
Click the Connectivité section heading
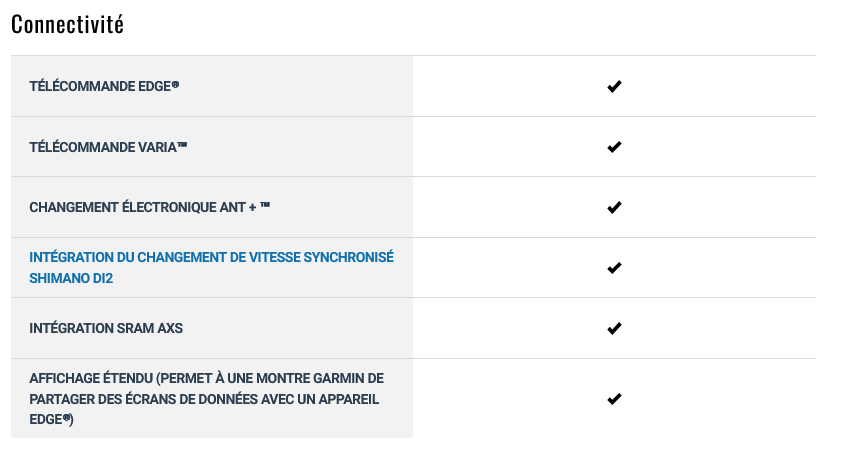coord(67,24)
